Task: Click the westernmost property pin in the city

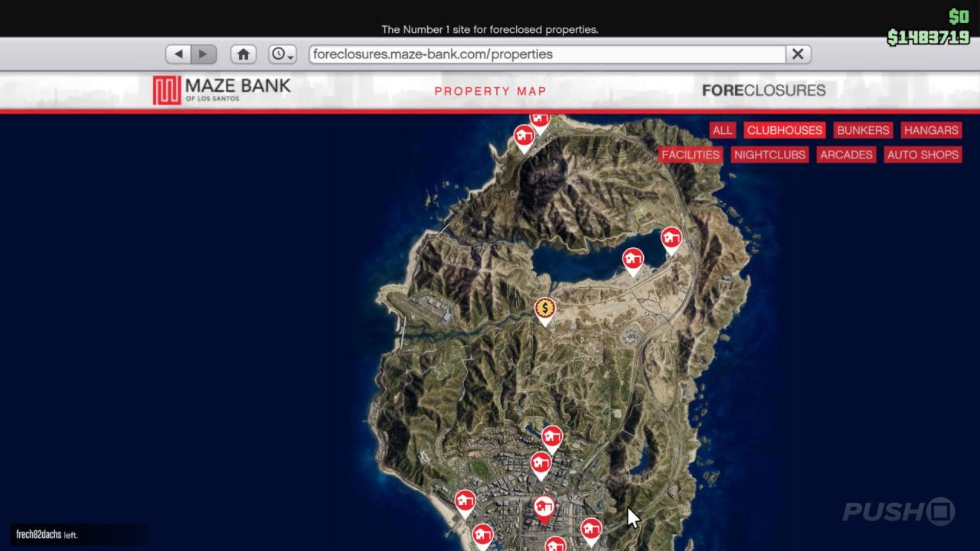Action: click(466, 500)
